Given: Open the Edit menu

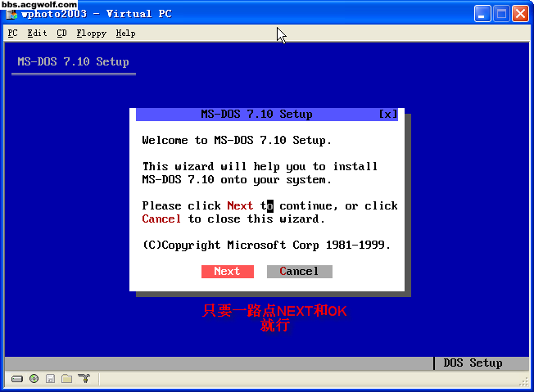Looking at the screenshot, I should 37,34.
